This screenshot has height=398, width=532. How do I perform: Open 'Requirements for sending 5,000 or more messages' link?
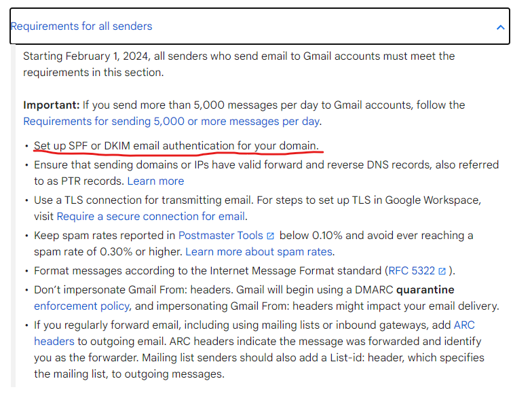(x=171, y=122)
